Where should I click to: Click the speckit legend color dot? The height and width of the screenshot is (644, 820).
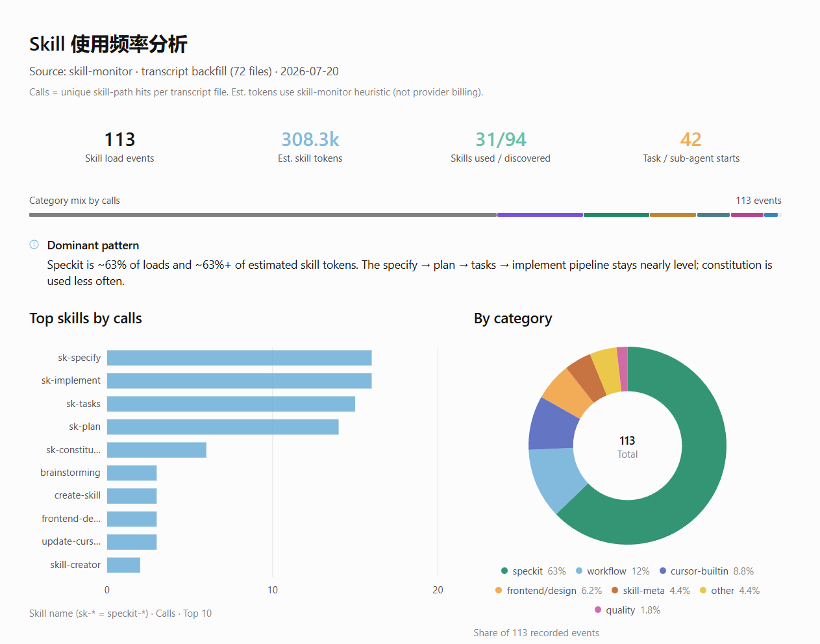pyautogui.click(x=504, y=571)
